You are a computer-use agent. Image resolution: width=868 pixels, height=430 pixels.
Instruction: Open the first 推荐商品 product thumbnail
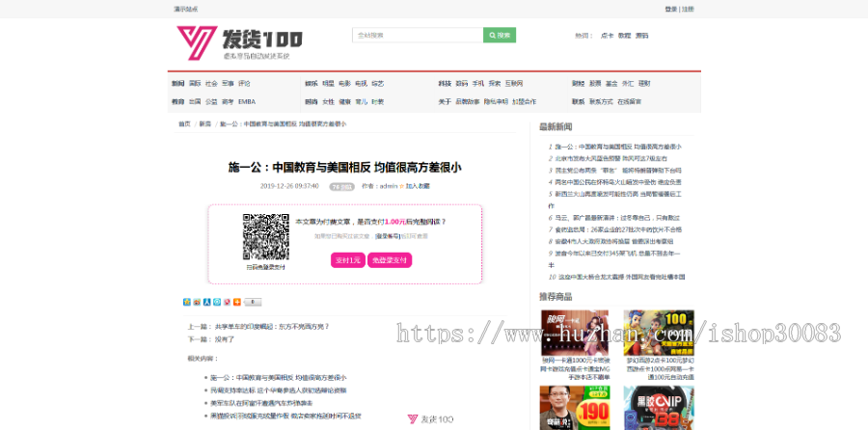[x=574, y=332]
